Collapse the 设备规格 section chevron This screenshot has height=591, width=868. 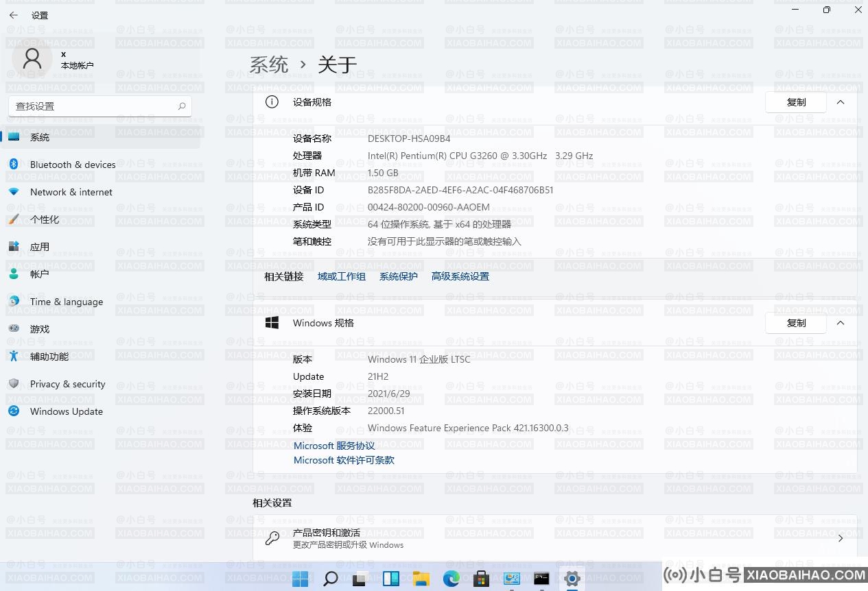point(841,102)
